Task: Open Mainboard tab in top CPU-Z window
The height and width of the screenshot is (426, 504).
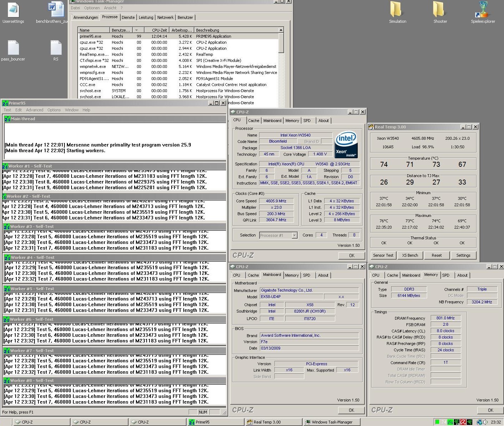Action: coord(272,121)
